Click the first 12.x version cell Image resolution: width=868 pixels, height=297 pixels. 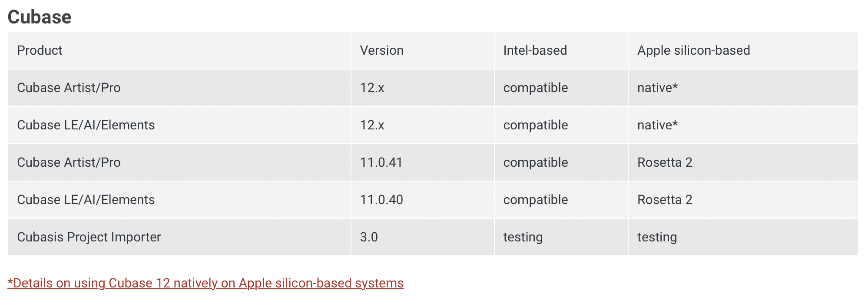point(372,88)
